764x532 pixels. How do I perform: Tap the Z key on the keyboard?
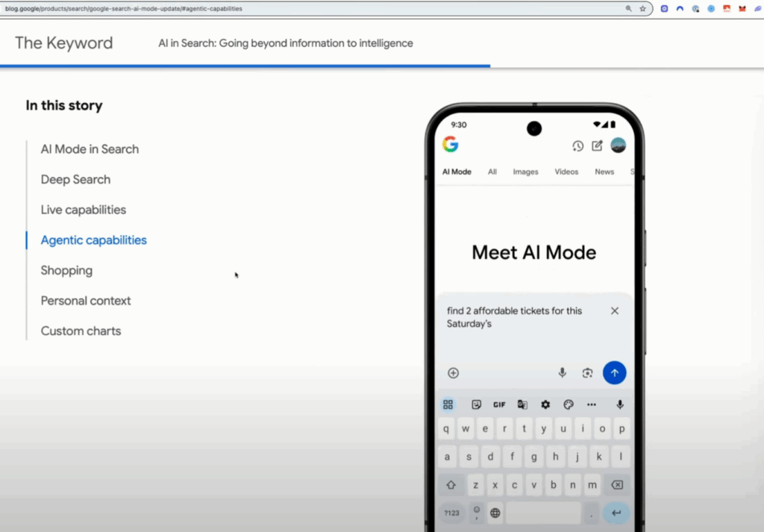click(x=475, y=485)
